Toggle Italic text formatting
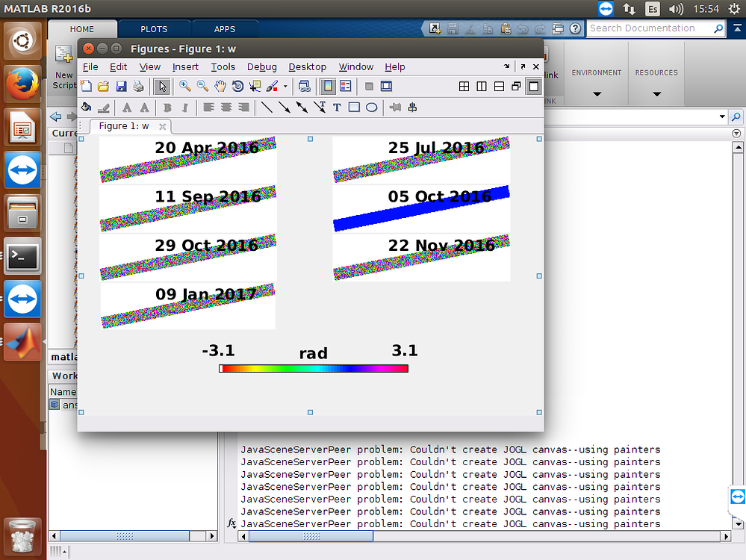746x560 pixels. 184,108
